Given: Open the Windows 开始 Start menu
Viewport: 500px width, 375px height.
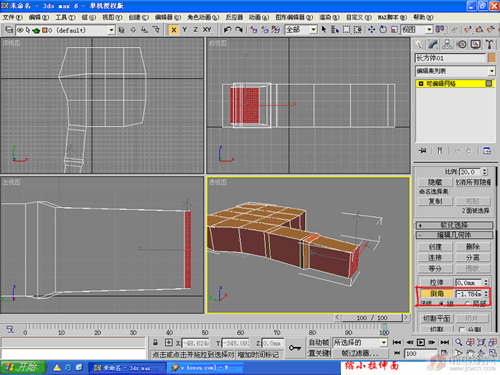Looking at the screenshot, I should tap(24, 367).
